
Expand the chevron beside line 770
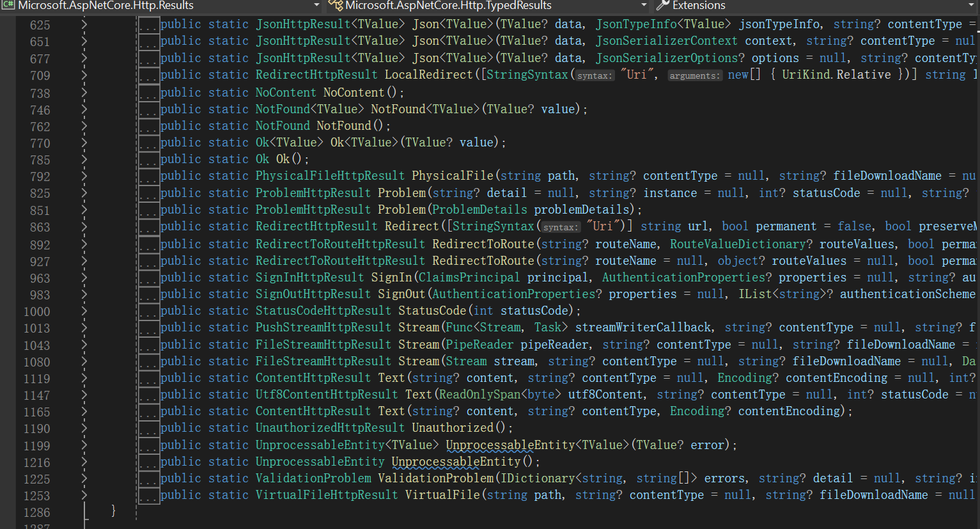point(84,143)
